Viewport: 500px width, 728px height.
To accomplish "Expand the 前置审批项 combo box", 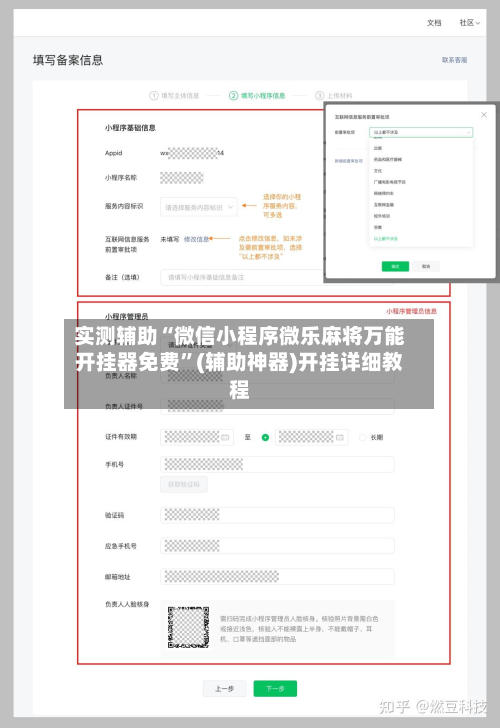I will (421, 132).
